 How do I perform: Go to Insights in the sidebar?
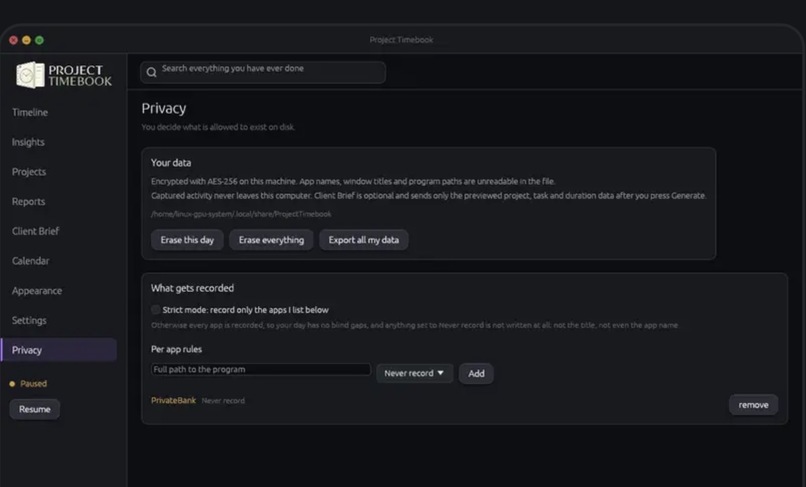click(x=28, y=142)
